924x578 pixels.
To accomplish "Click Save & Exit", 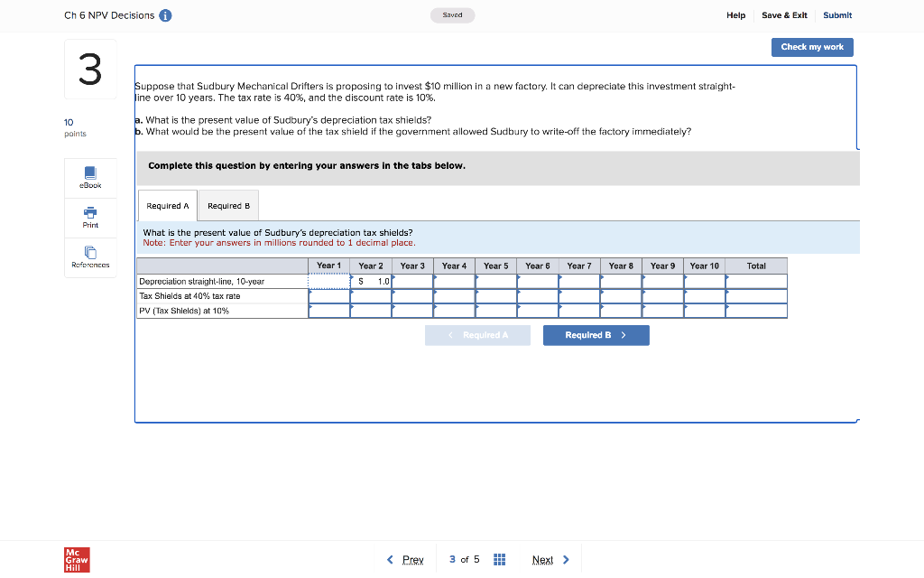I will pos(784,15).
